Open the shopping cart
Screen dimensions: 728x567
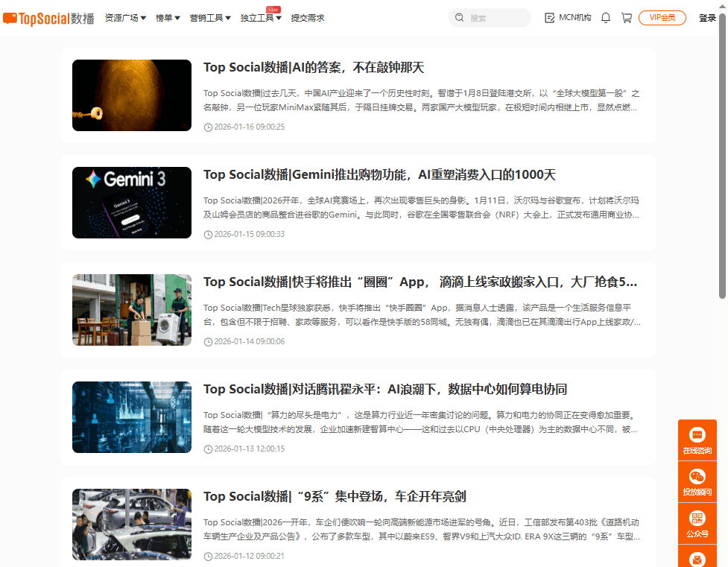627,18
